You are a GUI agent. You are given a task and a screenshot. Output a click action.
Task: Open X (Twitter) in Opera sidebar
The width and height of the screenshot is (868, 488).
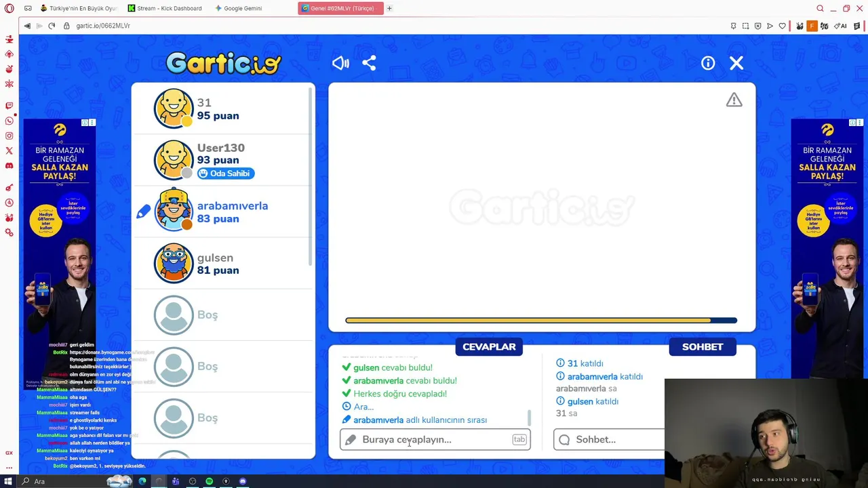click(x=9, y=150)
